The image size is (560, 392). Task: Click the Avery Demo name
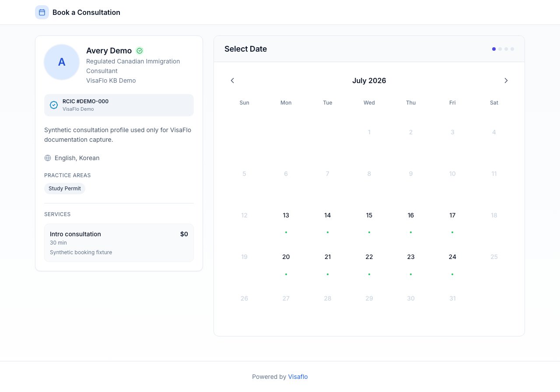point(109,51)
